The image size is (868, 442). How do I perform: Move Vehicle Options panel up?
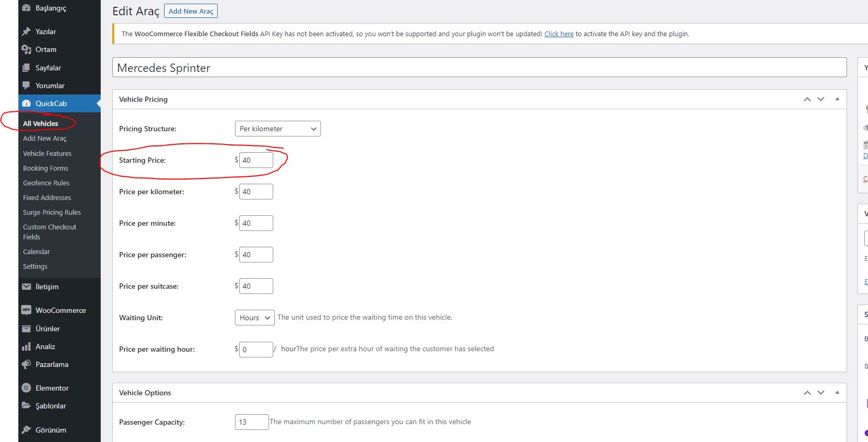[x=807, y=393]
